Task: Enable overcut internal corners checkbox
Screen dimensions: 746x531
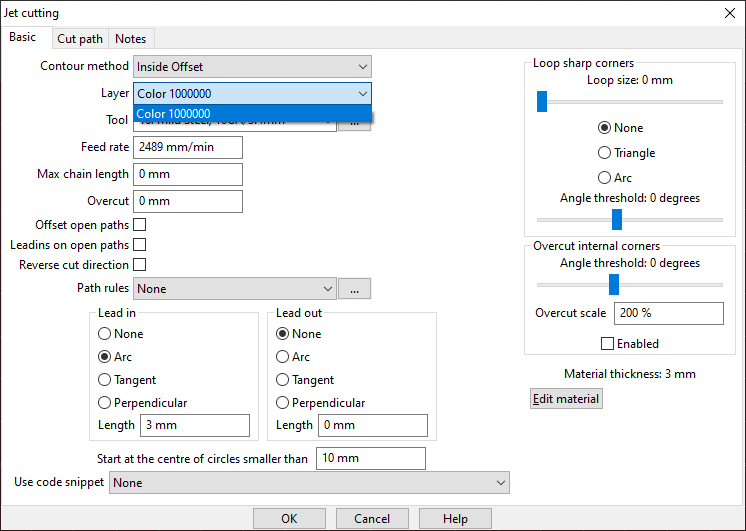Action: 607,344
